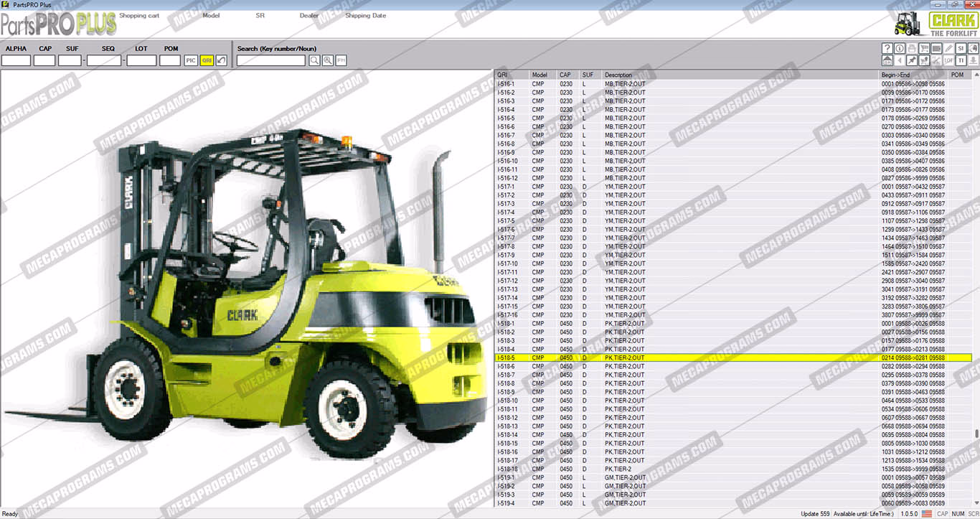
Task: Click the Dealer header label
Action: point(309,15)
